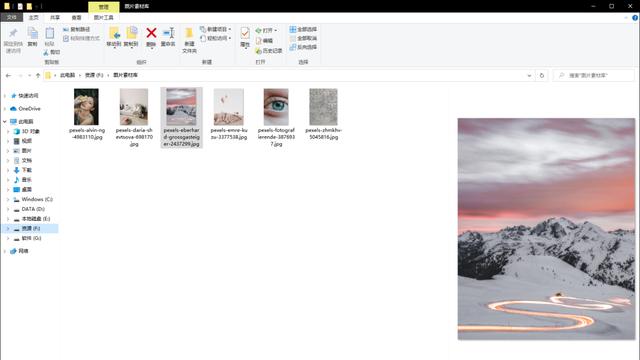Click the Up arrow next to address bar
This screenshot has height=360, width=640.
click(38, 76)
